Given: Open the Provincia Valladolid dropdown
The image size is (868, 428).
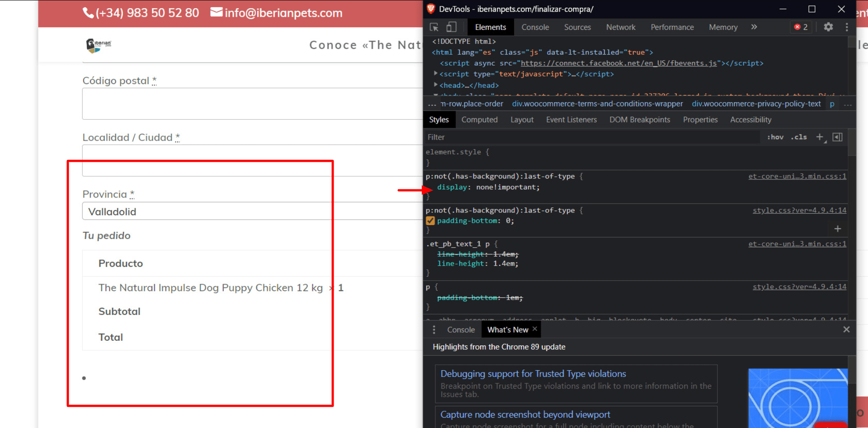Looking at the screenshot, I should pos(252,211).
